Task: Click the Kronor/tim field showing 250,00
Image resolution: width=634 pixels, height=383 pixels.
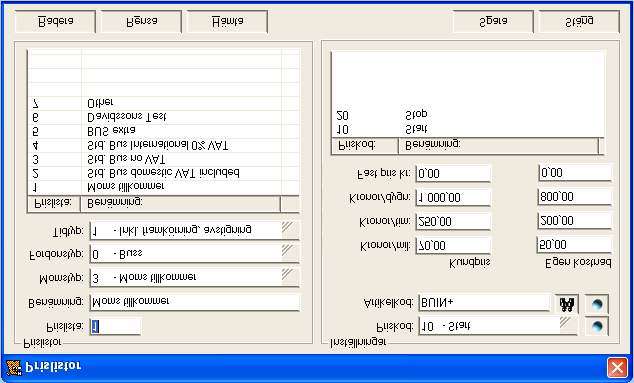Action: click(453, 222)
